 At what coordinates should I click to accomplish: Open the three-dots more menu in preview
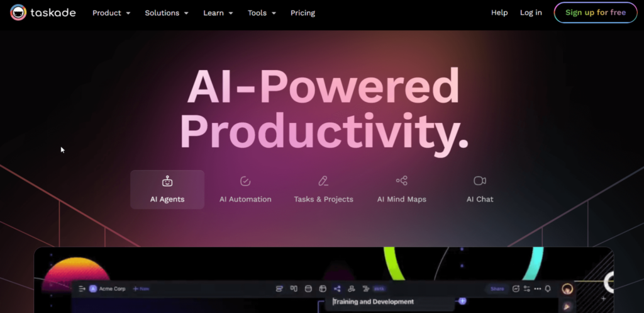537,289
